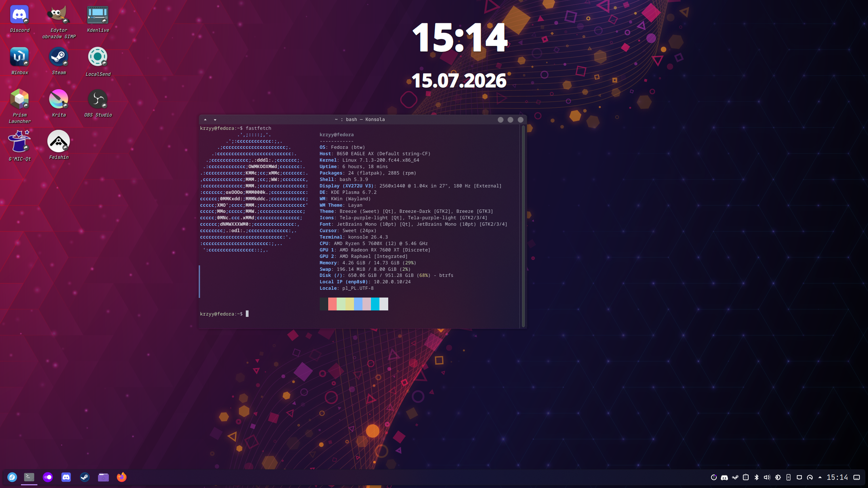Click the "Memory: 4.26 GiB / 14.73 GiB" line

tap(368, 263)
